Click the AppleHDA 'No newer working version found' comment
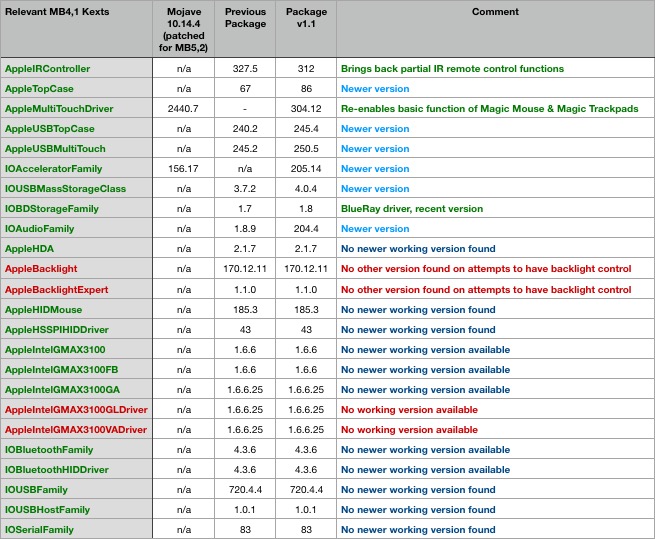 [x=418, y=249]
